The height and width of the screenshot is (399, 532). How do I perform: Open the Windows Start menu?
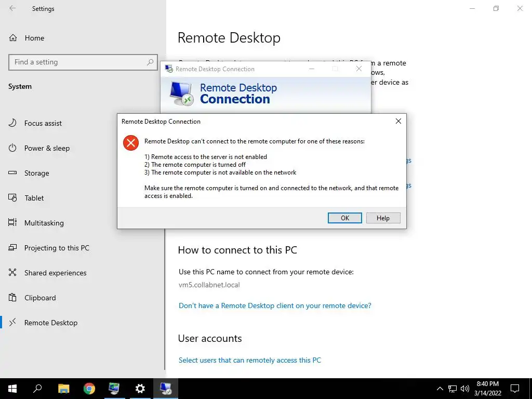click(x=12, y=389)
